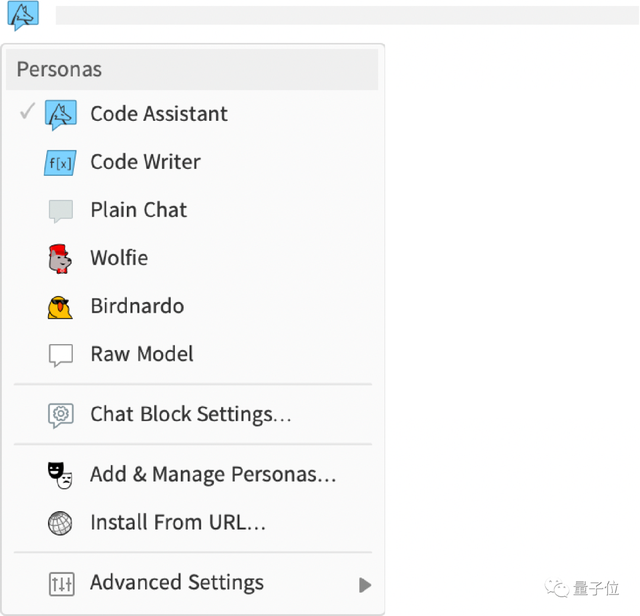Select the Plain Chat persona
The image size is (640, 616).
[139, 210]
